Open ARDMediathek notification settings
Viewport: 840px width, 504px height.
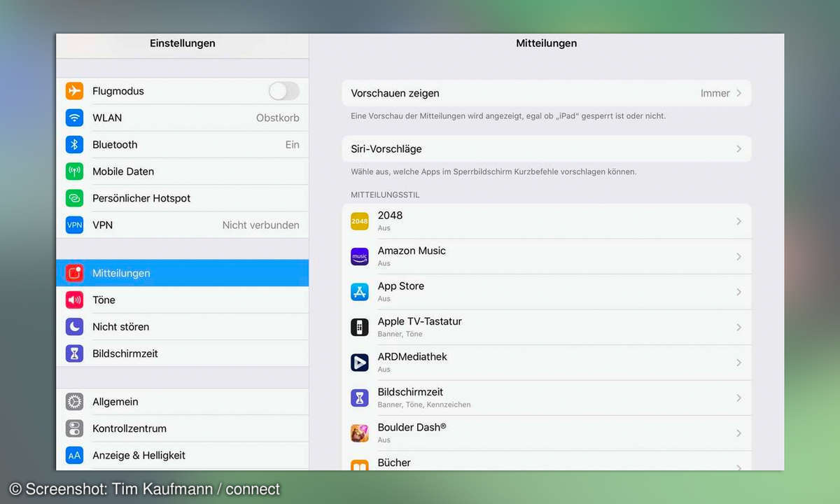547,363
